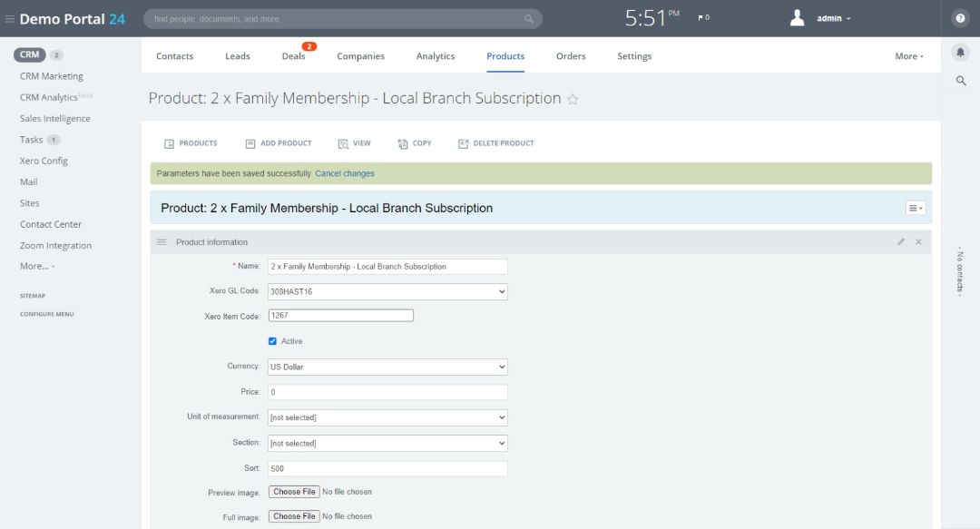Switch to the Deals tab
The image size is (980, 529).
pos(293,56)
